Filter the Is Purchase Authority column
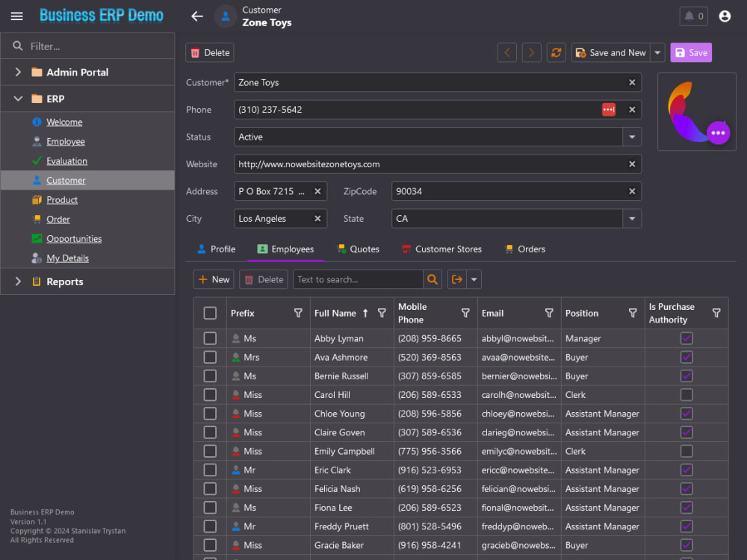 pyautogui.click(x=716, y=313)
